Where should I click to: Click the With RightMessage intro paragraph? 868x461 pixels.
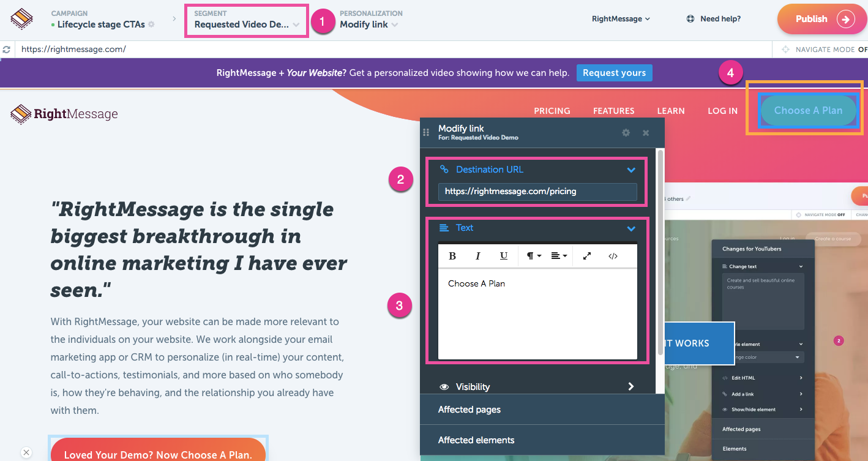click(x=197, y=366)
